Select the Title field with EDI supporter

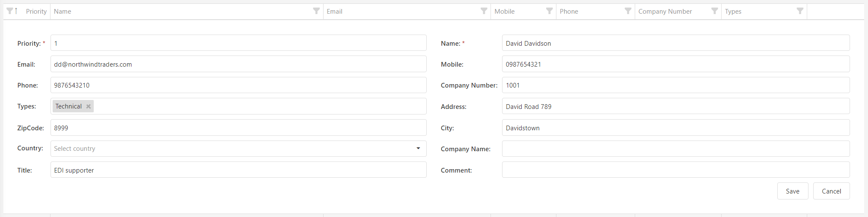click(x=238, y=170)
